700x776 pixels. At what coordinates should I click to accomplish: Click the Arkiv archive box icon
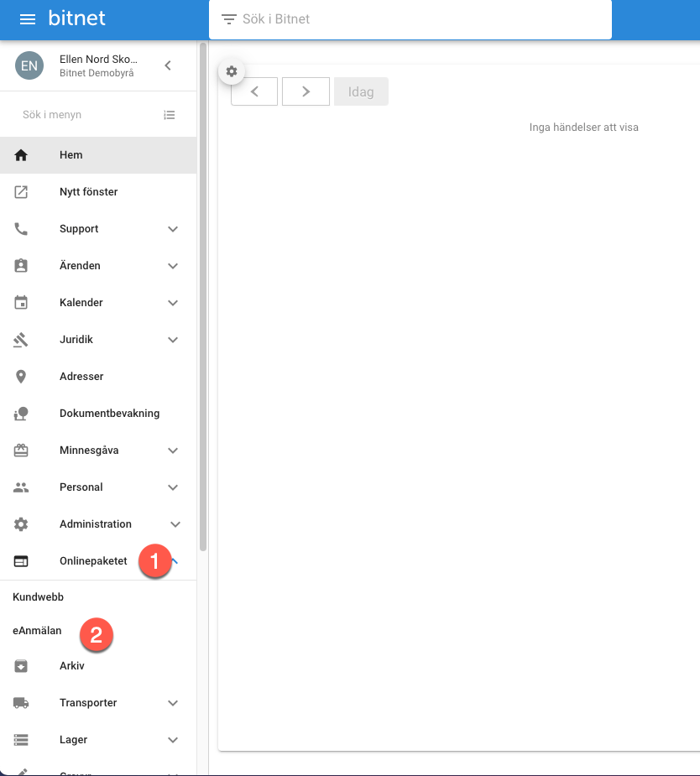[21, 666]
